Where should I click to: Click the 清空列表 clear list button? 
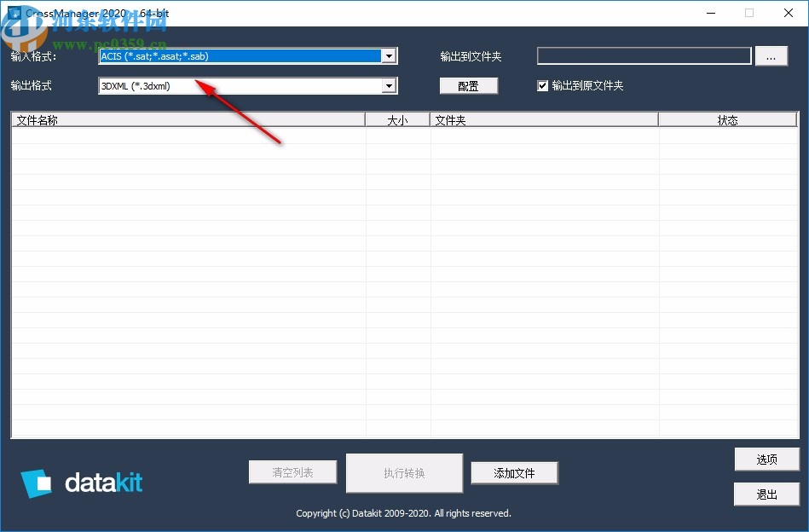[x=292, y=471]
